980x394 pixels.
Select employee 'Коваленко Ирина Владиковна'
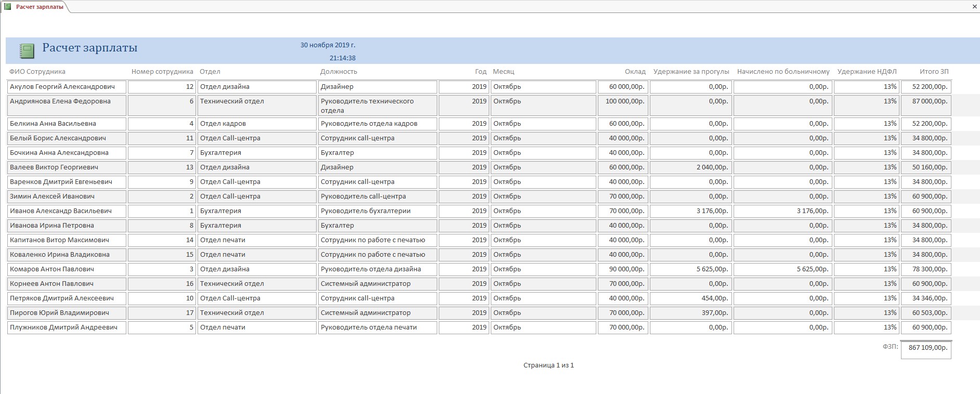[67, 255]
